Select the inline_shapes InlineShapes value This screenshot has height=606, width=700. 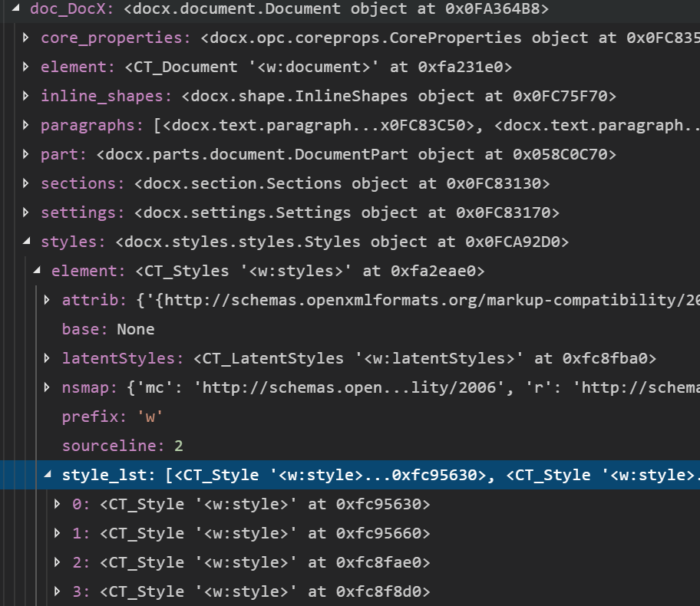[398, 97]
